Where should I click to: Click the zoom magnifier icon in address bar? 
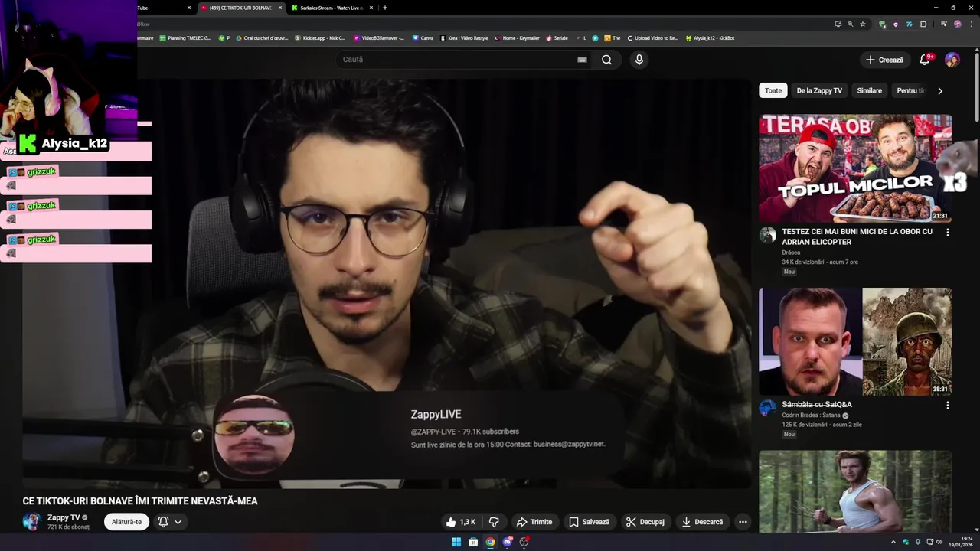(x=850, y=24)
